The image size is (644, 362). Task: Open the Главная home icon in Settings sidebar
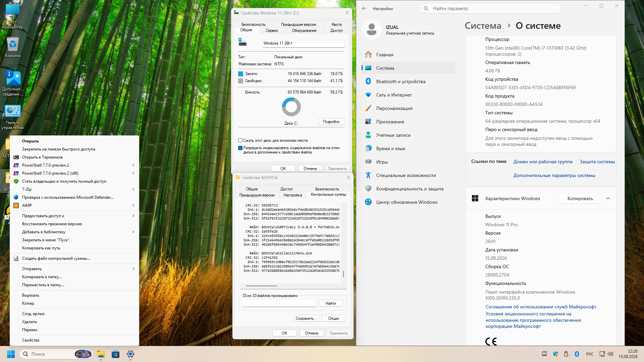368,55
